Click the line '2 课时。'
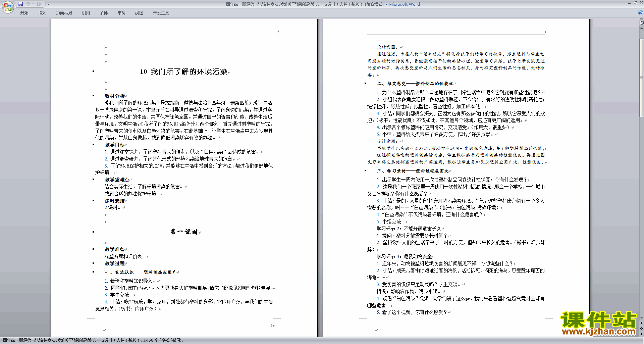The image size is (644, 344). 112,208
